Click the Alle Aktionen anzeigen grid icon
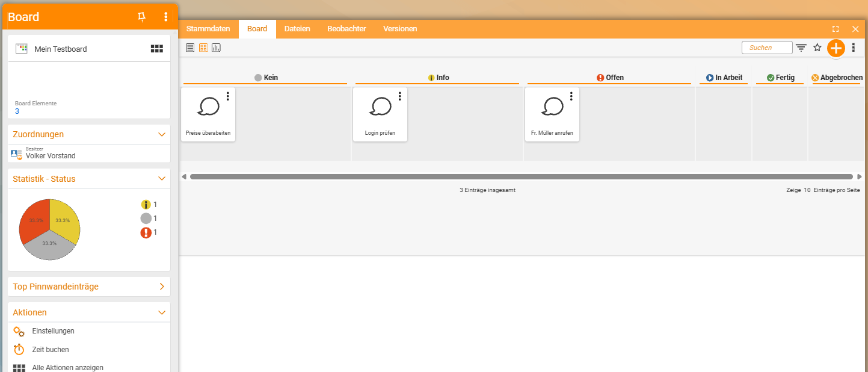This screenshot has height=372, width=868. [x=19, y=368]
